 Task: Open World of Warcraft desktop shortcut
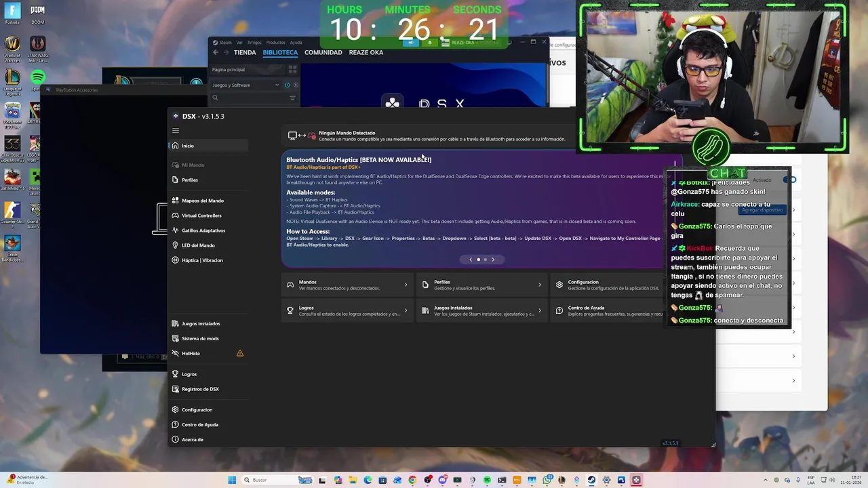[12, 47]
